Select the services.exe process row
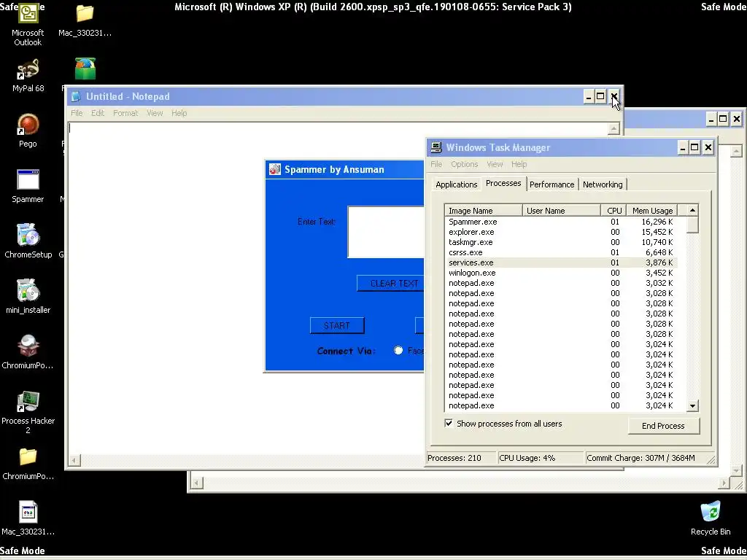747x560 pixels. pos(561,262)
